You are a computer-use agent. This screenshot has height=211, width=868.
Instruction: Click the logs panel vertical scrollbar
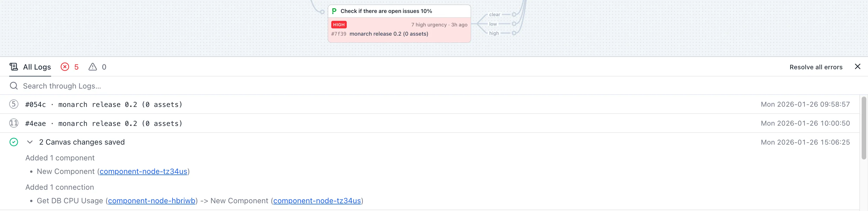click(x=863, y=128)
